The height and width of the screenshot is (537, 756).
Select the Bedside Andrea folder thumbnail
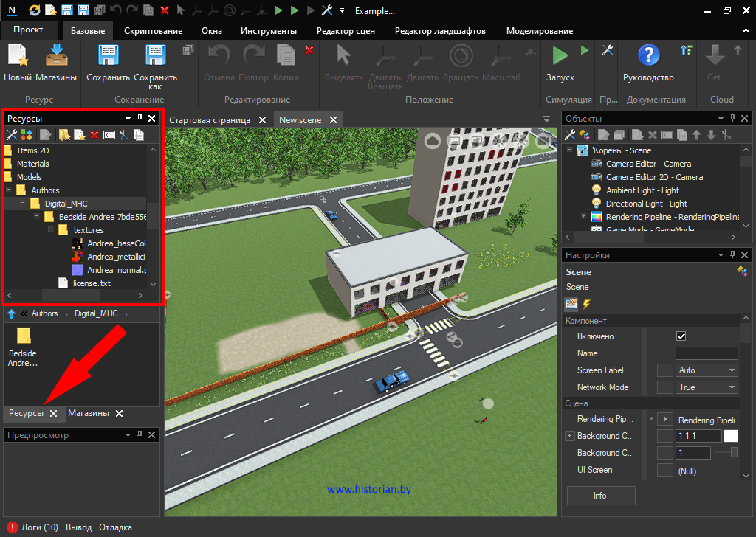click(x=24, y=336)
